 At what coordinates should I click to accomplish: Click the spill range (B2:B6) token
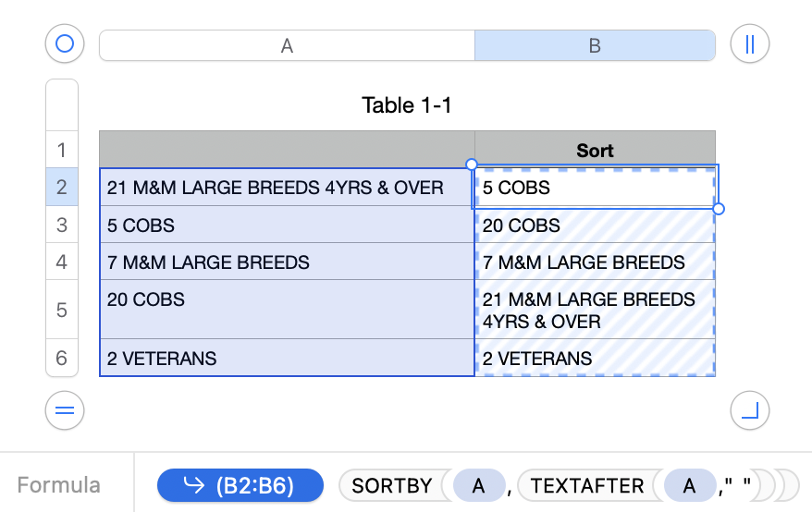coord(240,485)
